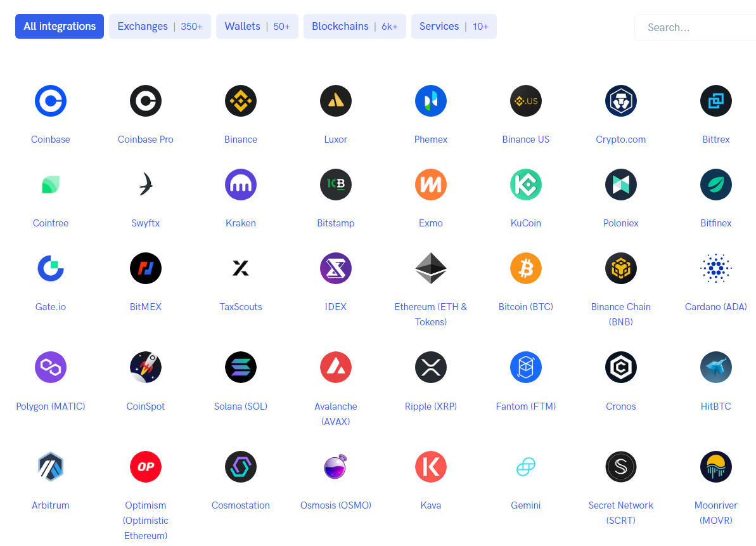Click the Fantom (FTM) text link
Screen dimensions: 756x546
pyautogui.click(x=525, y=406)
